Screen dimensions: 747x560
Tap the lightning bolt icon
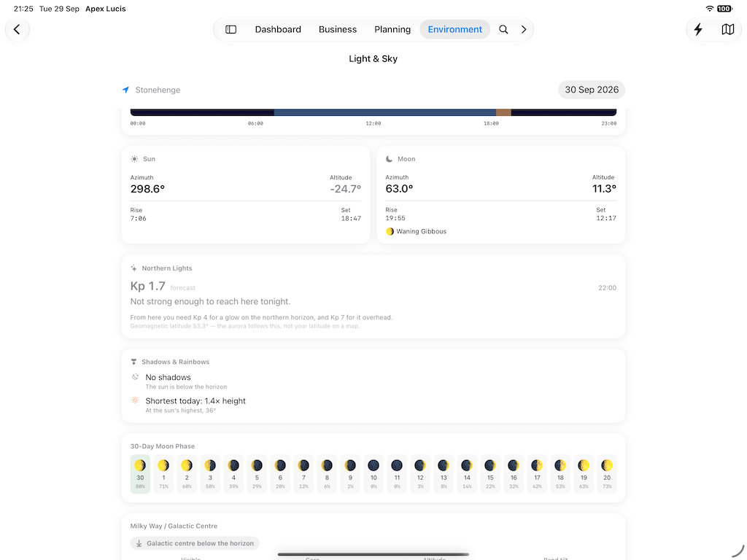(x=698, y=29)
